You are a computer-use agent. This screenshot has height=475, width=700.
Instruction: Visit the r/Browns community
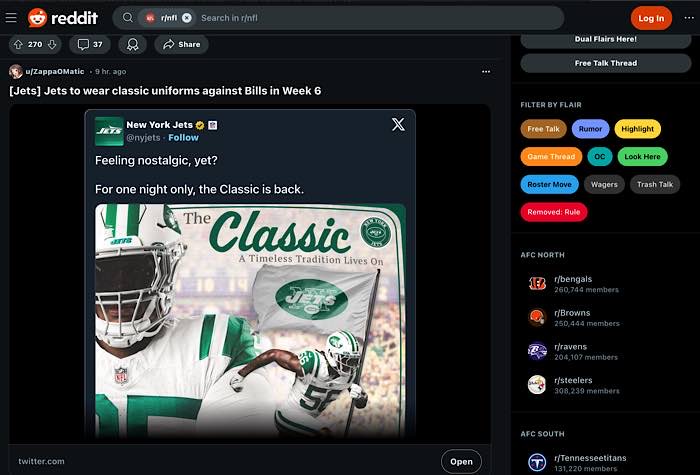coord(572,313)
